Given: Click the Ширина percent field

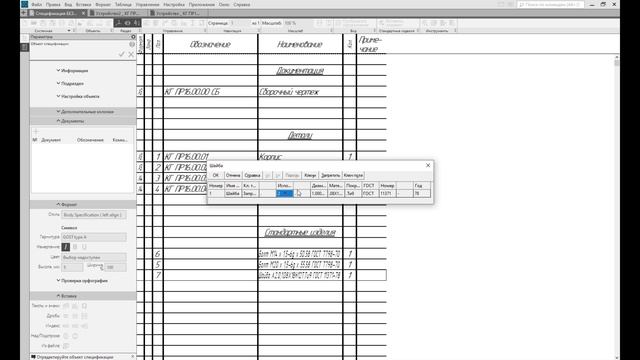Looking at the screenshot, I should coord(115,267).
